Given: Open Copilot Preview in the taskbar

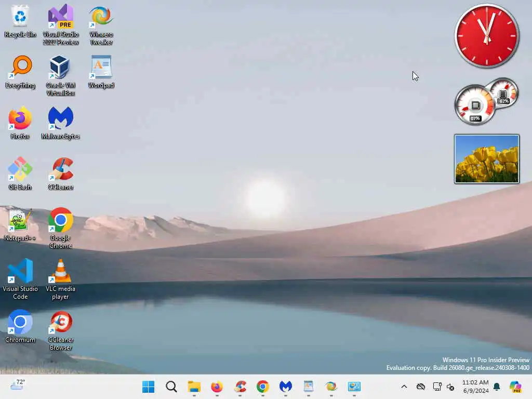Looking at the screenshot, I should [x=515, y=387].
